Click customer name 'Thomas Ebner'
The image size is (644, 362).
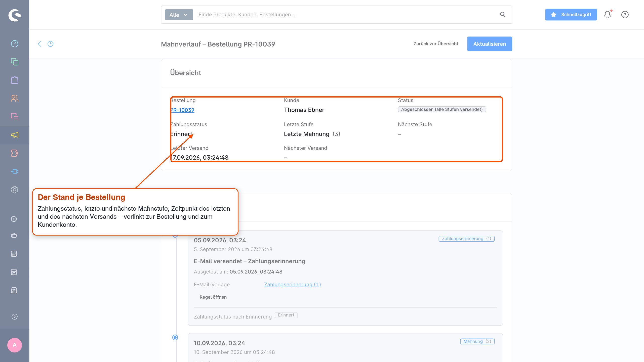coord(304,110)
